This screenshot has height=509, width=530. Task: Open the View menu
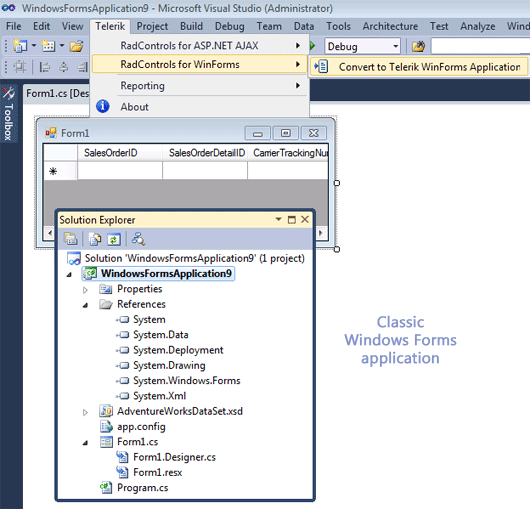[72, 26]
